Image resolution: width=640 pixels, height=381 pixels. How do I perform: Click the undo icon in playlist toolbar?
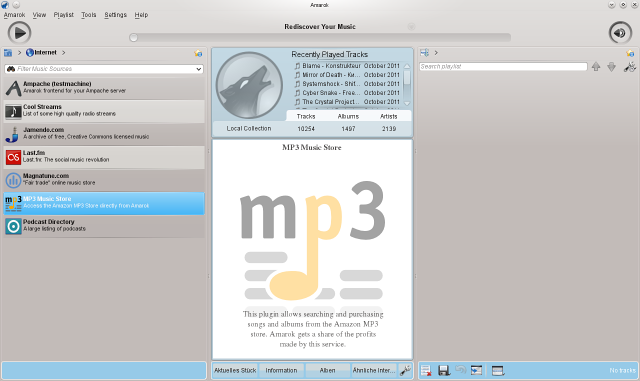(460, 370)
